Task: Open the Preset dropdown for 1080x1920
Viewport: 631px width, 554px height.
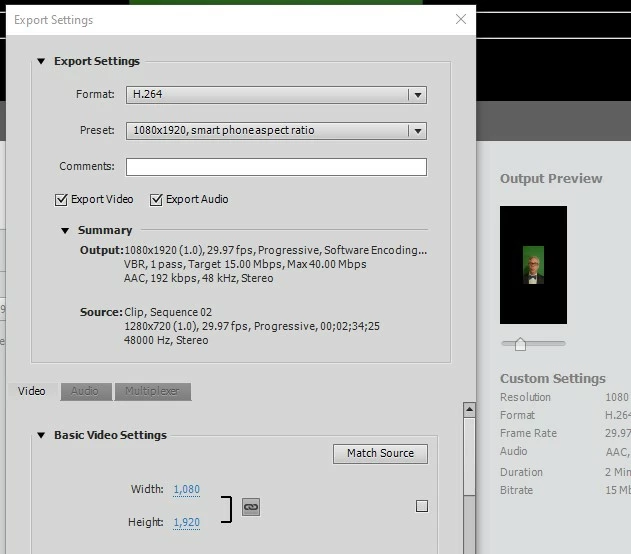Action: [x=276, y=131]
